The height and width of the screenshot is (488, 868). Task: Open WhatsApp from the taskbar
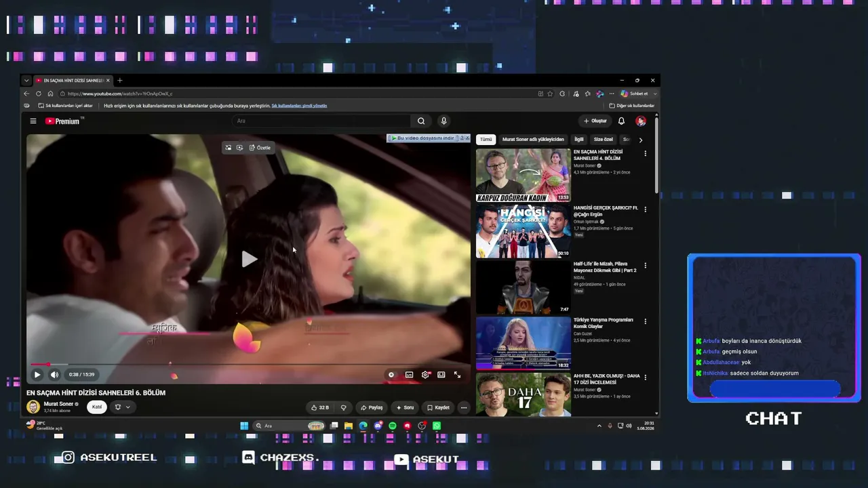tap(437, 426)
